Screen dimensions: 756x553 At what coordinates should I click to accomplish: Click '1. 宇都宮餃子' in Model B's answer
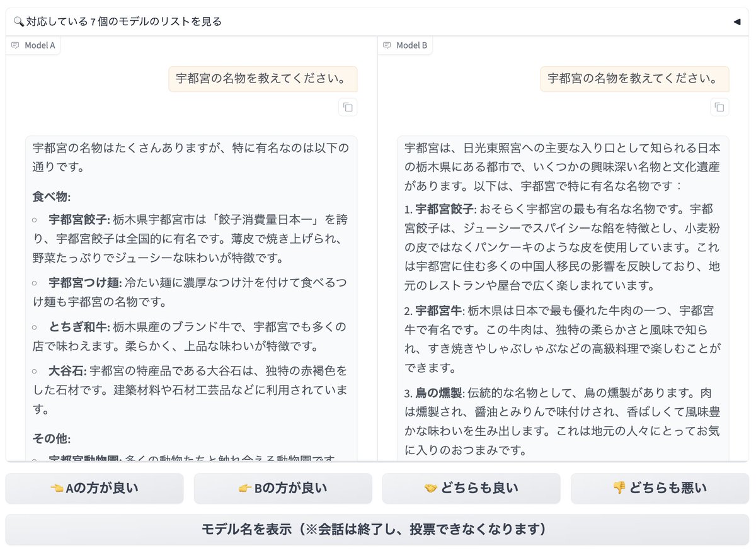click(x=439, y=208)
